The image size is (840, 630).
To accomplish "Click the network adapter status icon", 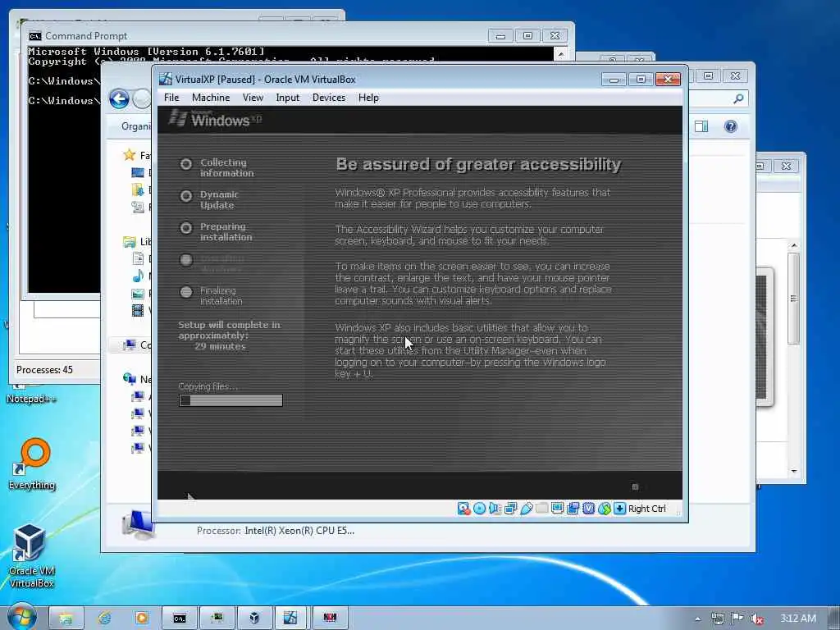I will coord(510,509).
